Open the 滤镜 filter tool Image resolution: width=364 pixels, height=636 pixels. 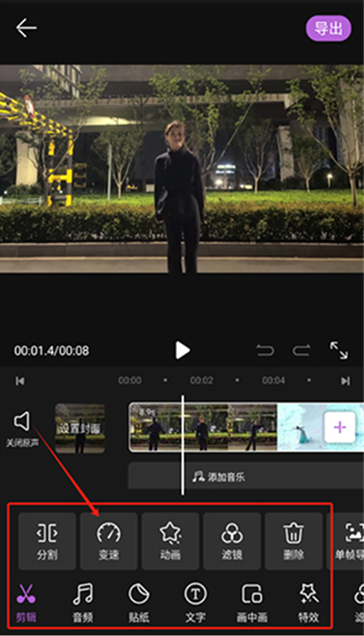232,541
